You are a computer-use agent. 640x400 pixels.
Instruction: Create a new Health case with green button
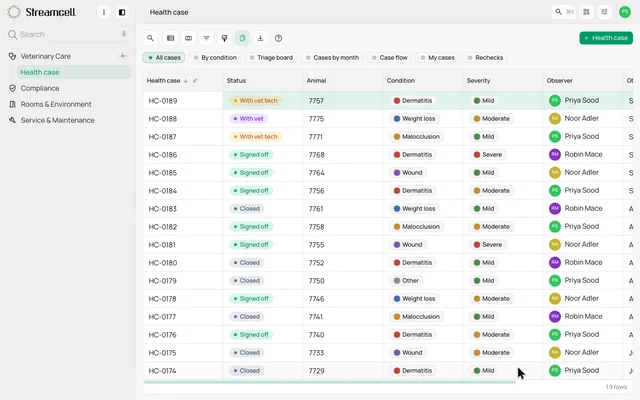point(606,38)
